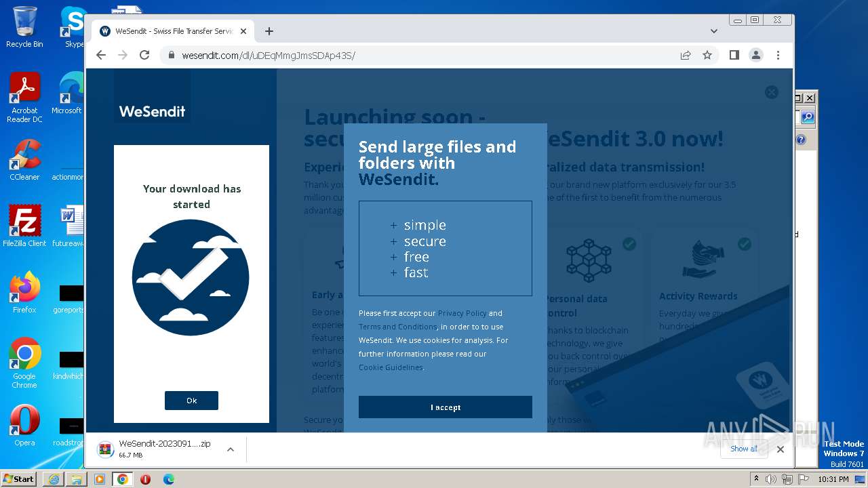Open Recycle Bin on desktop
This screenshot has width=868, height=488.
pyautogui.click(x=24, y=28)
